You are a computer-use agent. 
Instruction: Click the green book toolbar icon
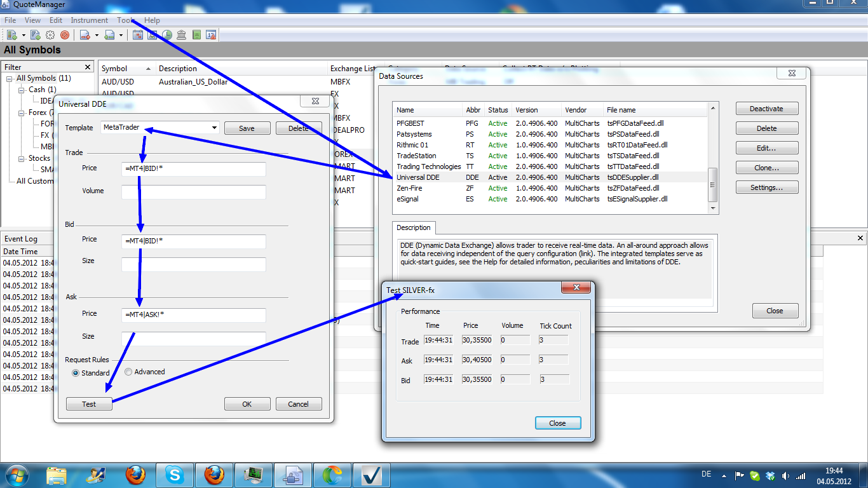point(197,35)
